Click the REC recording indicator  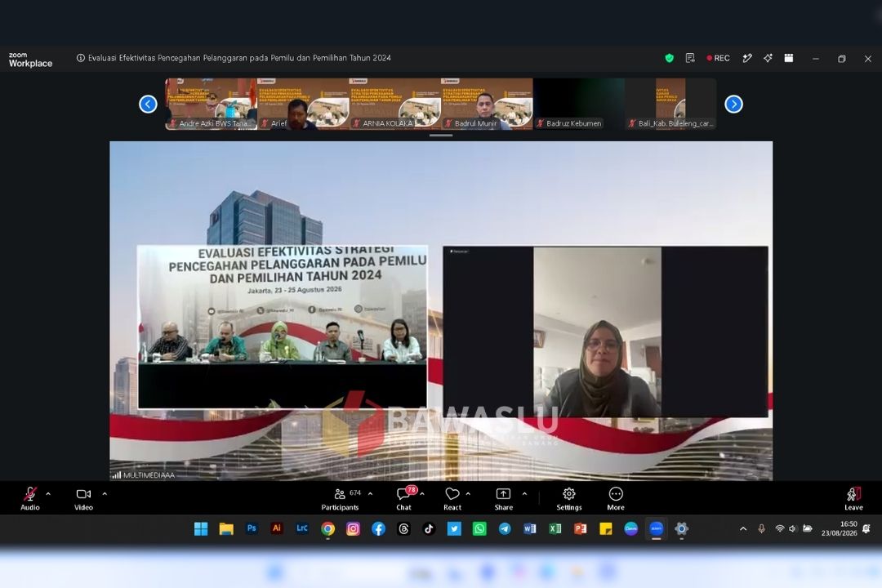coord(719,58)
